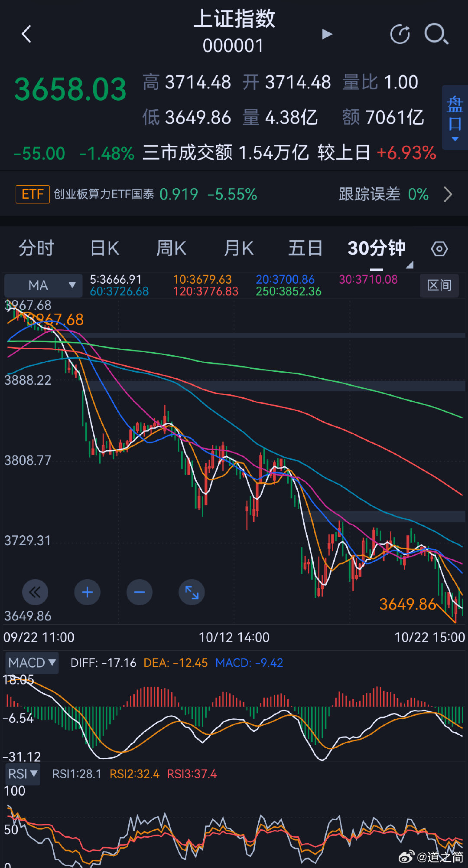This screenshot has height=868, width=468.
Task: Tap the DEA: -12.45 value
Action: (x=175, y=663)
